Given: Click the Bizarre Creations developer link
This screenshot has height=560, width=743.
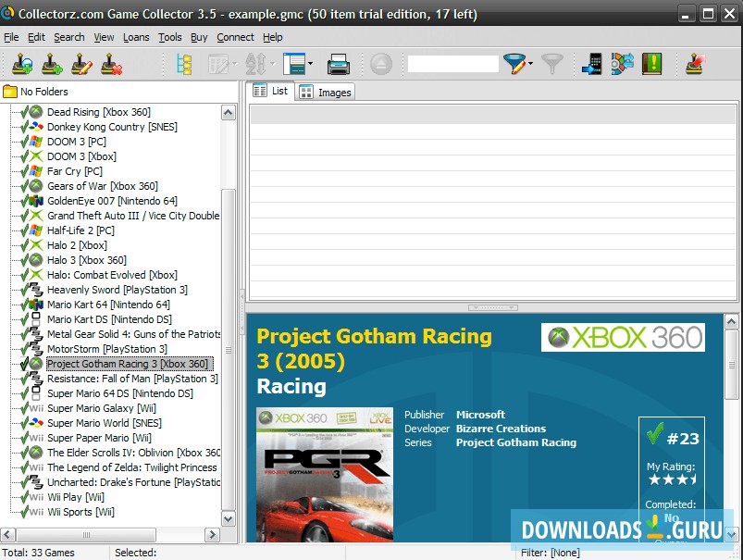Looking at the screenshot, I should tap(501, 429).
